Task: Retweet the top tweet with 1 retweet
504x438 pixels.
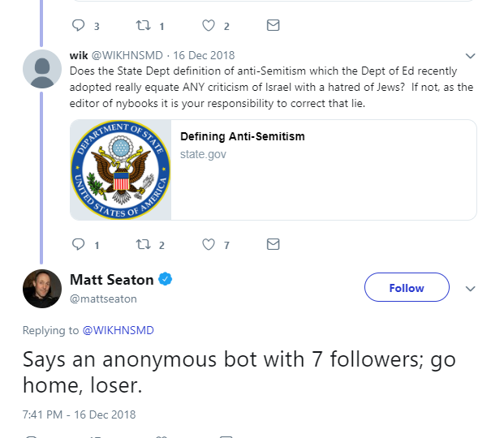Action: point(143,25)
